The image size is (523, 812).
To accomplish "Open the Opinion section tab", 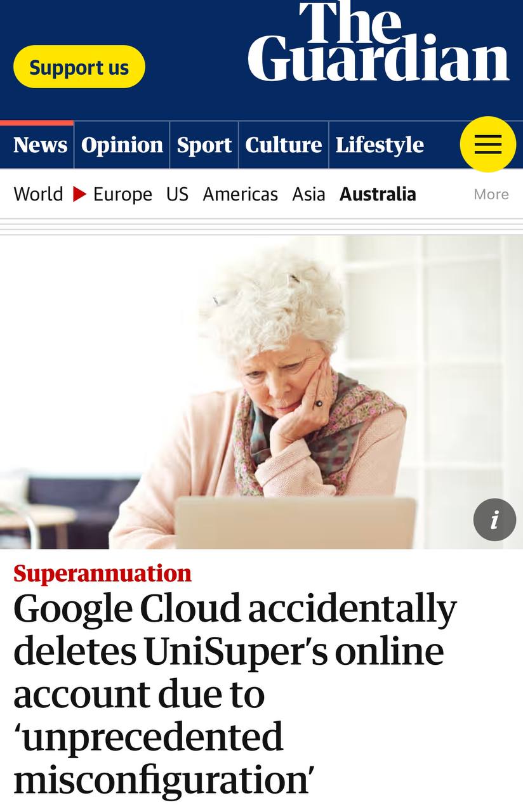I will (x=122, y=145).
